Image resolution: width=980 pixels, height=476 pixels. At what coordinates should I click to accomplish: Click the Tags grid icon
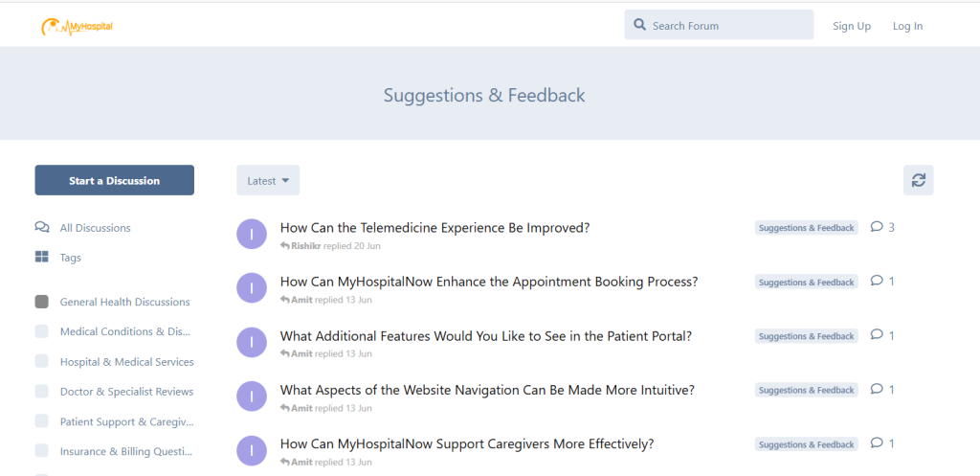tap(42, 258)
